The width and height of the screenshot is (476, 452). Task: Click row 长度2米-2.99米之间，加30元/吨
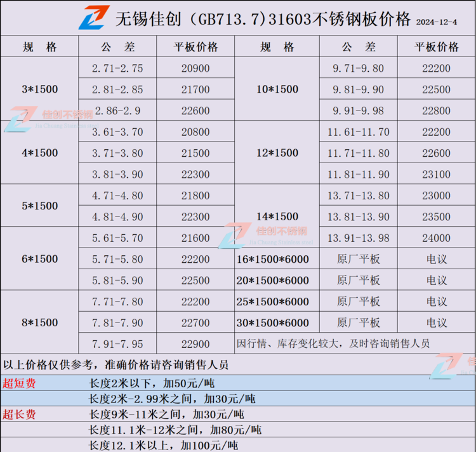click(x=238, y=399)
